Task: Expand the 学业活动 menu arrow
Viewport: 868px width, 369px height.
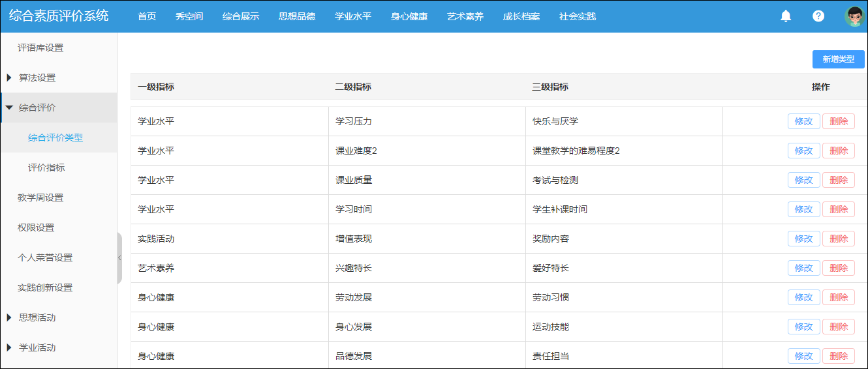Action: coord(9,347)
